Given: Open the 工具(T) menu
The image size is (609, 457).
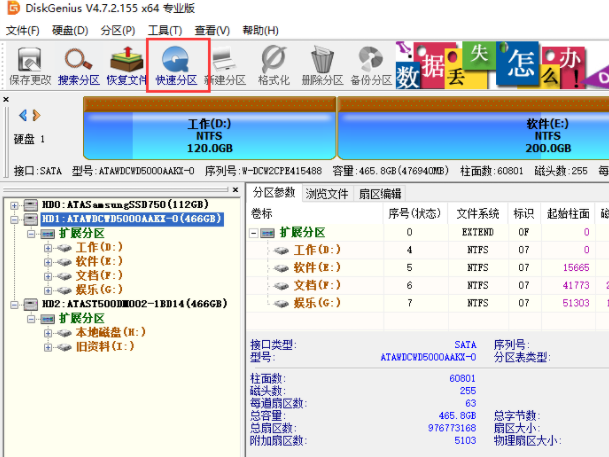Looking at the screenshot, I should [163, 31].
